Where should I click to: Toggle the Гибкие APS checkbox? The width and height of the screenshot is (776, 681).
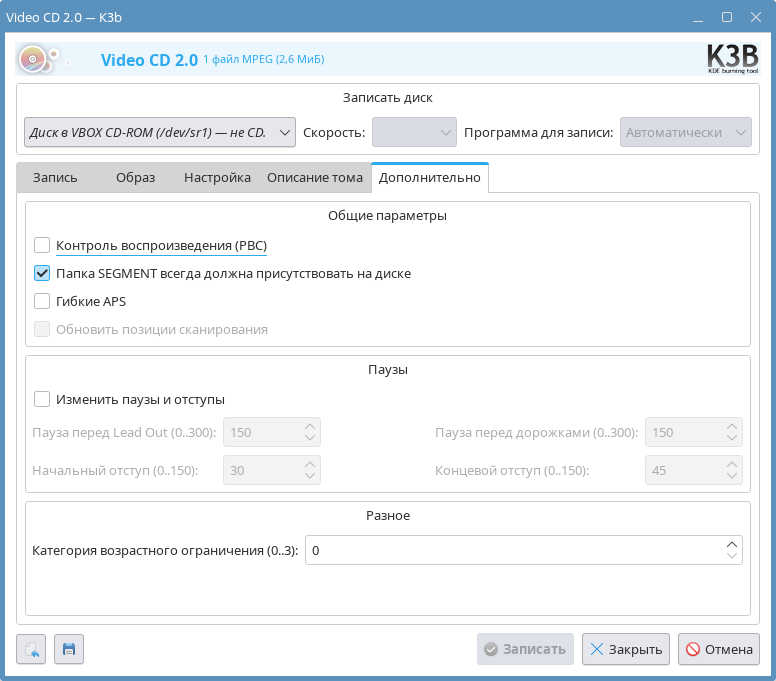point(42,301)
